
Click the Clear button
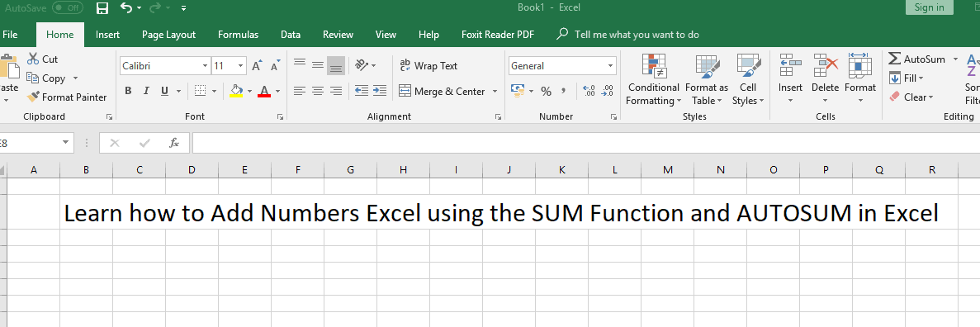[911, 97]
